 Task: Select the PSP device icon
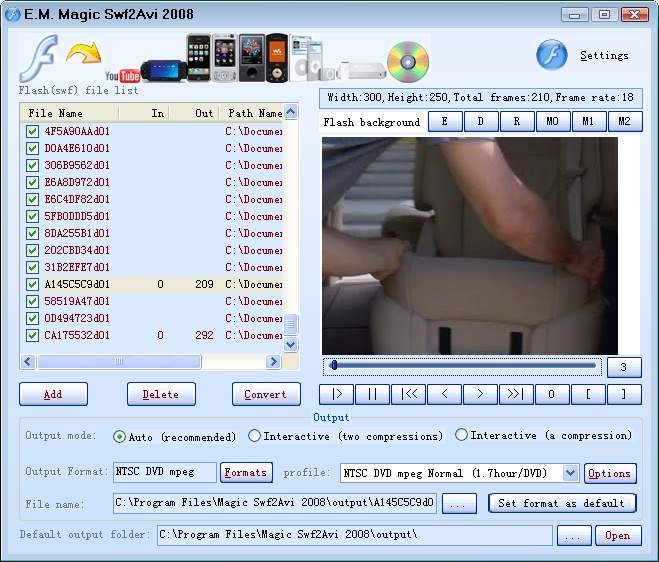(x=164, y=71)
